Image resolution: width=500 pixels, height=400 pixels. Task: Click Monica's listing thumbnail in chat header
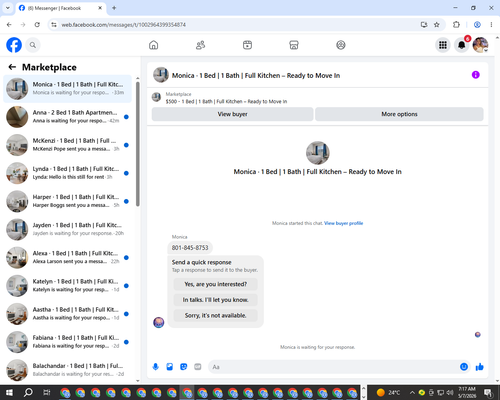point(161,75)
